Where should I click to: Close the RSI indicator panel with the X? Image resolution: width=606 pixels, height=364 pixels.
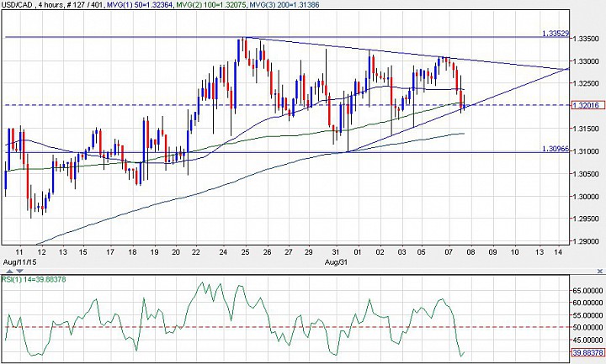(600, 272)
